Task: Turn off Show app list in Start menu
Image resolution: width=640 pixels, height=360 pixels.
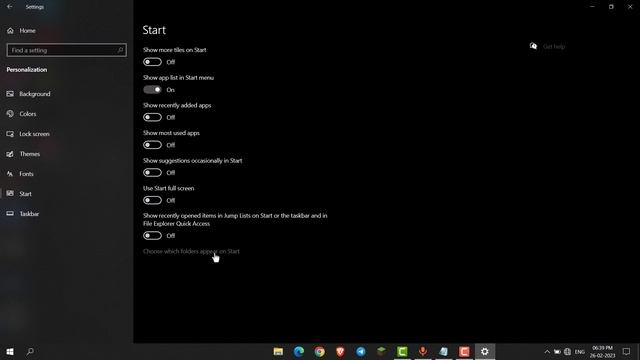Action: [152, 90]
